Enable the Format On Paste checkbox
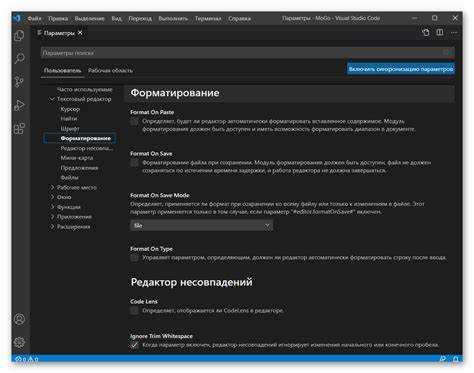The image size is (474, 373). [x=134, y=122]
